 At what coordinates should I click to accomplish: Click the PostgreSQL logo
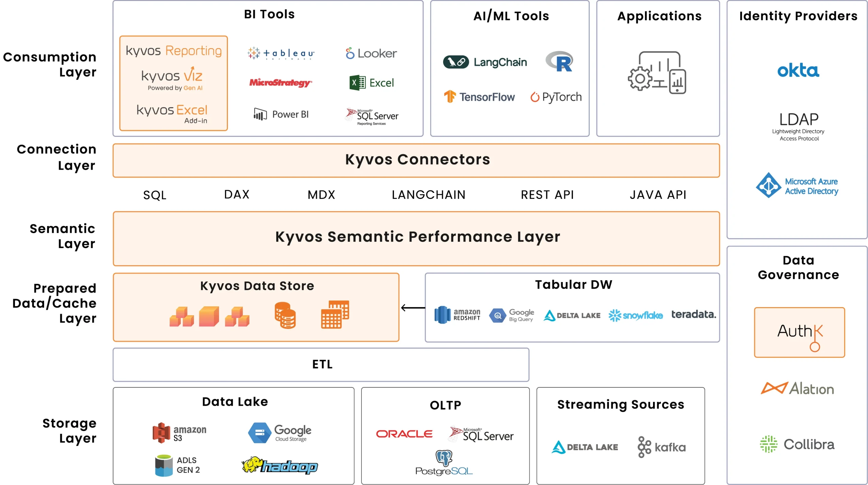444,463
